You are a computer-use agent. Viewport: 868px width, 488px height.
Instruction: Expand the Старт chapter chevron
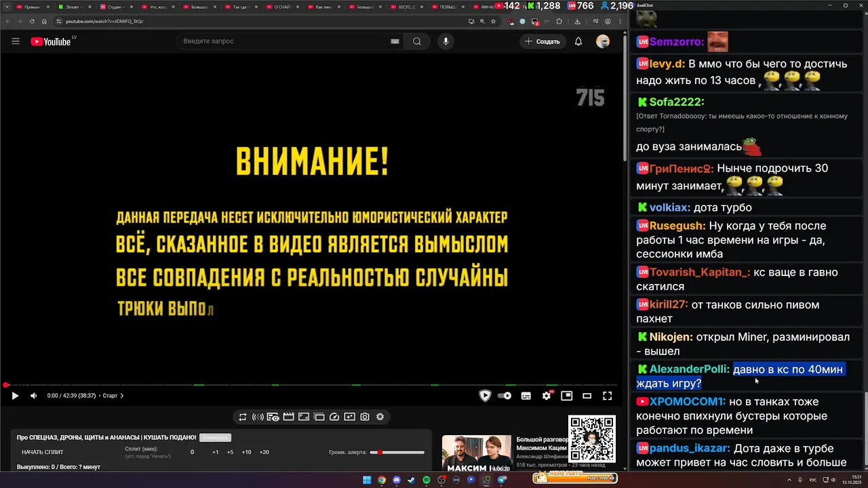122,396
